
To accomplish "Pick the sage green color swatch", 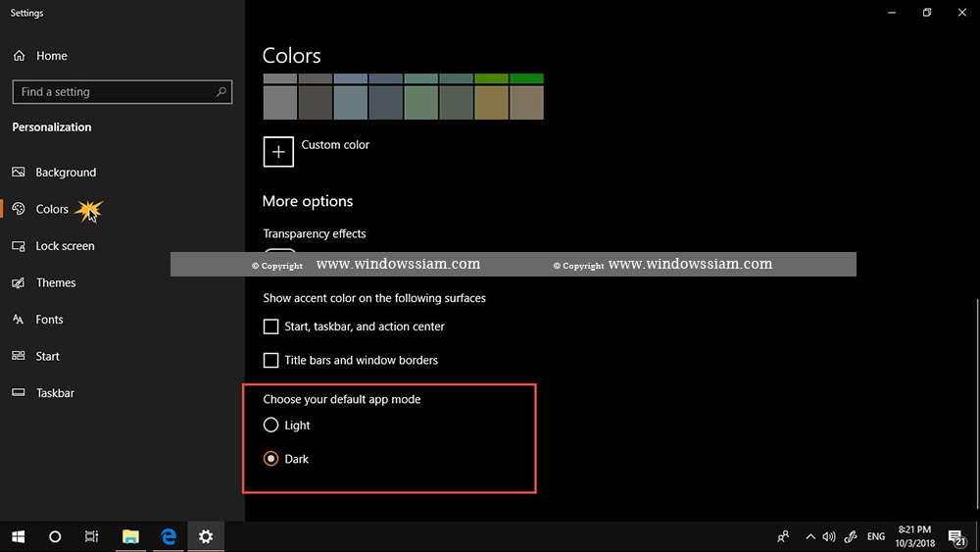I will 420,103.
